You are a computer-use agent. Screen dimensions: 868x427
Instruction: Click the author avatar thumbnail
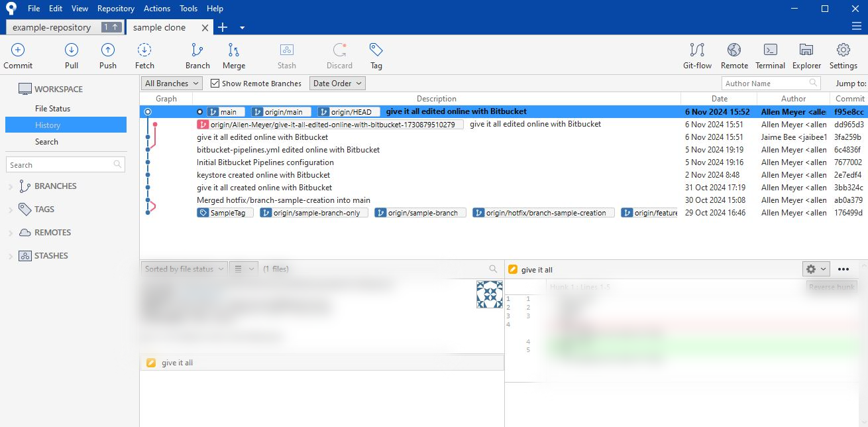click(x=489, y=294)
